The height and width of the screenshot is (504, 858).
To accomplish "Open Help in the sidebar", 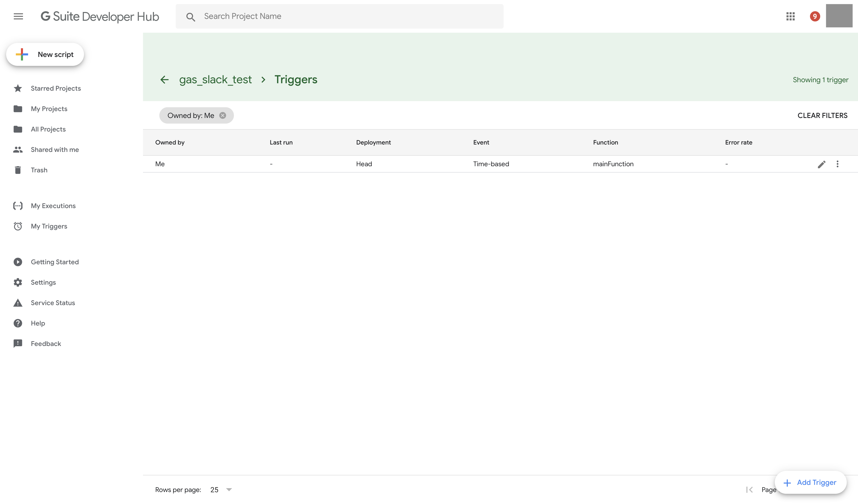I will coord(38,323).
